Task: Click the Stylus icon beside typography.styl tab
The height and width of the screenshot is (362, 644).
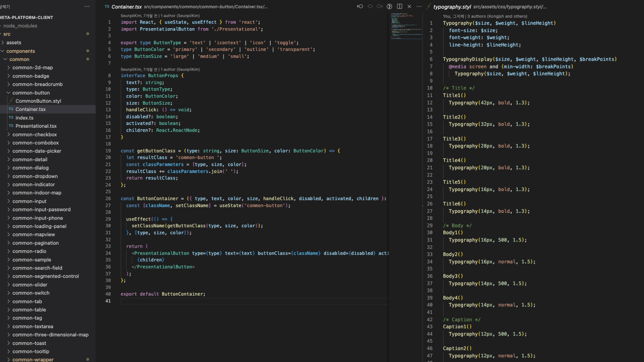Action: point(429,6)
